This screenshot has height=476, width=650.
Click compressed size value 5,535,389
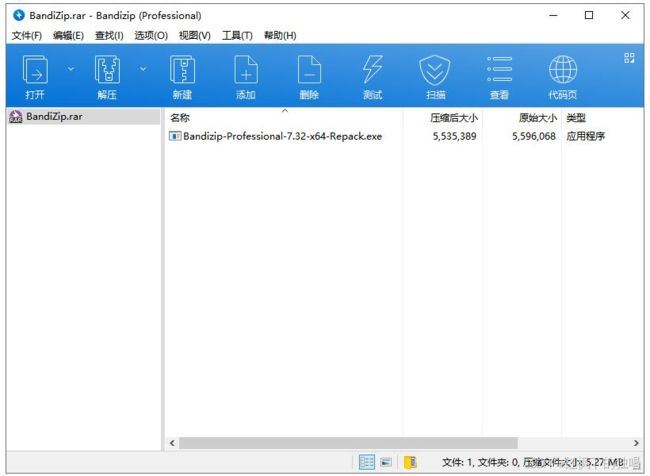[454, 136]
